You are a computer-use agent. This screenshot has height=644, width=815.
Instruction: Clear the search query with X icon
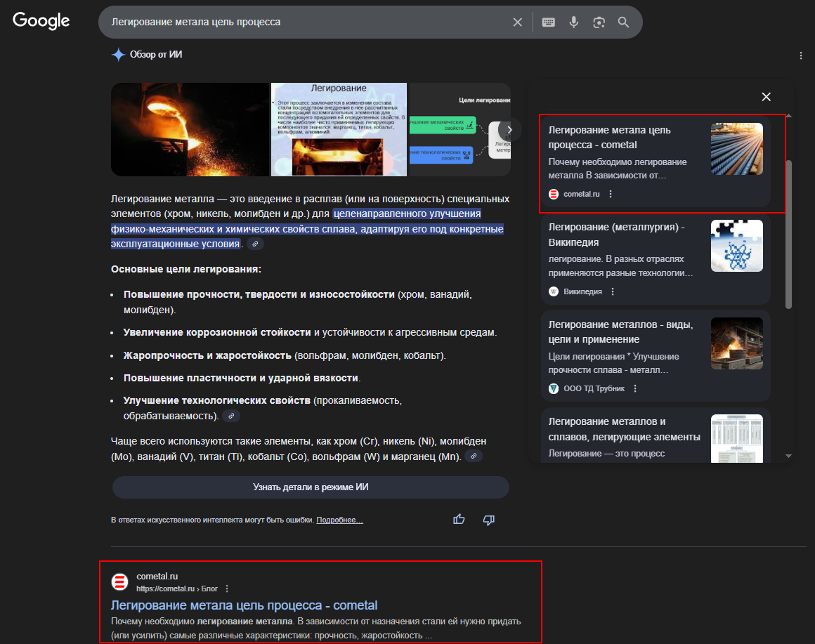coord(517,22)
